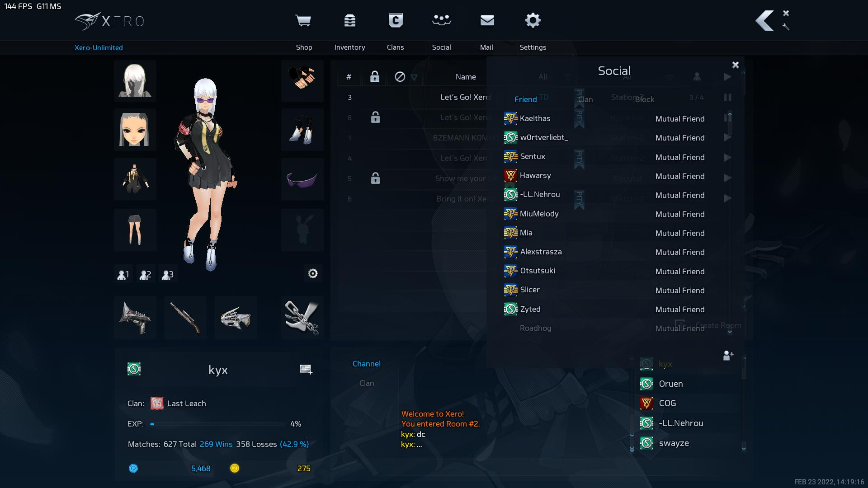Open the Clans shield icon
Screen dimensions: 868x488
[396, 21]
